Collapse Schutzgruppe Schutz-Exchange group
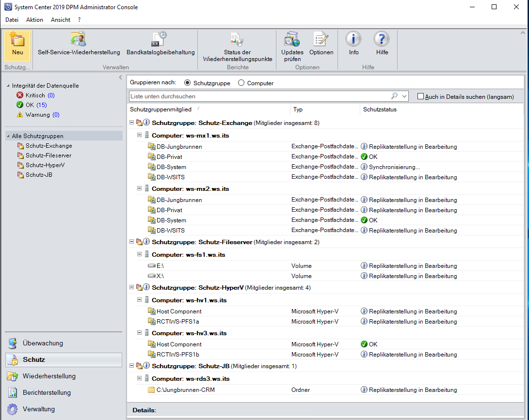Screen dimensions: 529x420 coord(132,123)
